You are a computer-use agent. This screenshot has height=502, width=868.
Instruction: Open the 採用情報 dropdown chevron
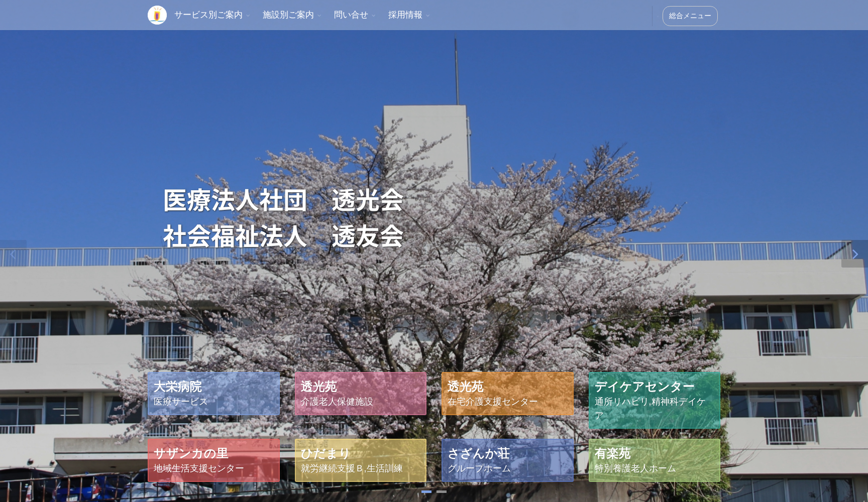427,16
